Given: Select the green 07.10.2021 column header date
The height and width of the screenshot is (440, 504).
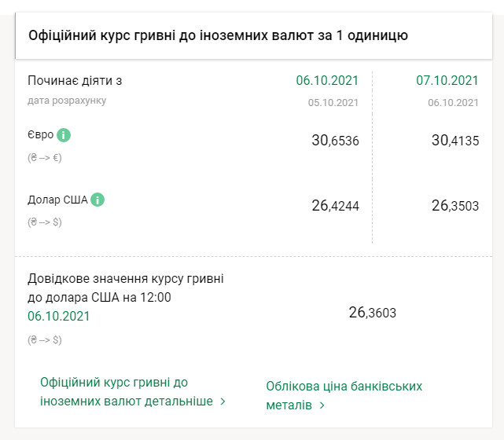Looking at the screenshot, I should tap(447, 81).
